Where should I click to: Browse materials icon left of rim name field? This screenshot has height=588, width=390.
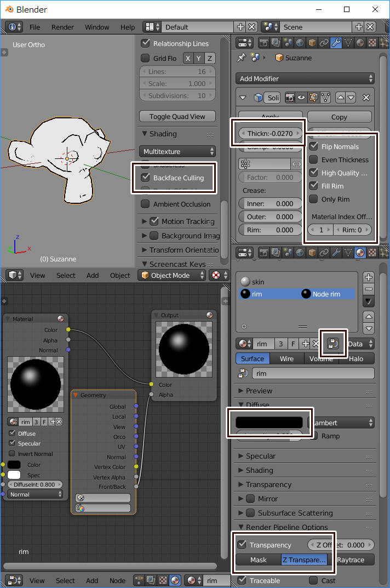pyautogui.click(x=244, y=344)
